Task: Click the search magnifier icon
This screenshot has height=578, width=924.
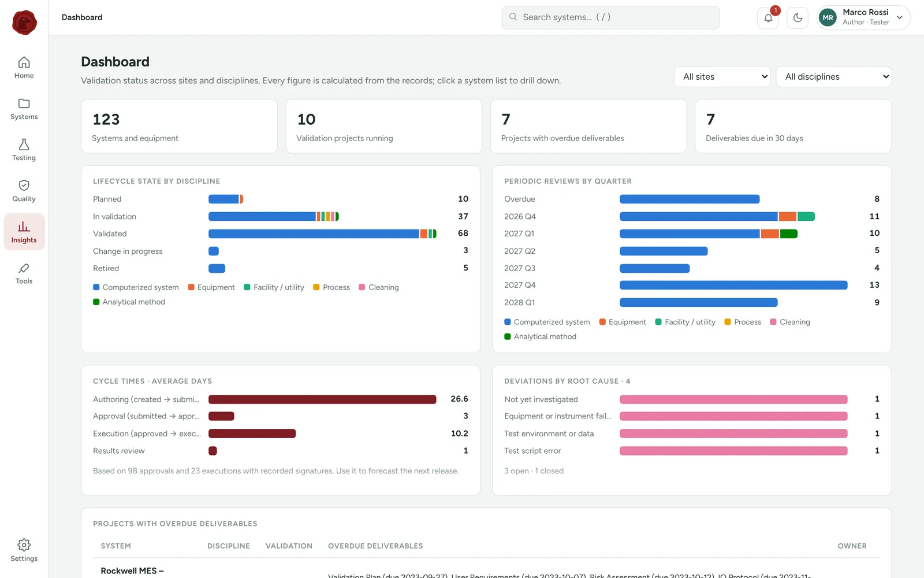Action: pyautogui.click(x=513, y=17)
